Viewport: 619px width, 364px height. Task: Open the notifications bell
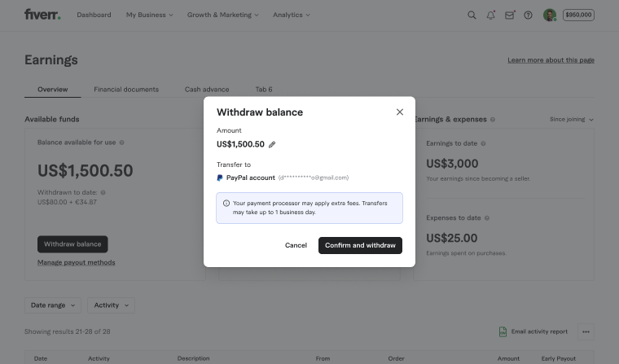pos(491,15)
